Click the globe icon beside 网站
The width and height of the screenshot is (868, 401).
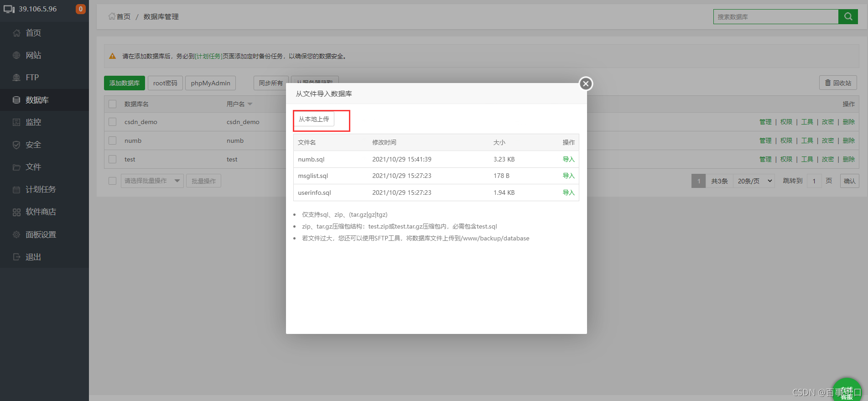[x=16, y=55]
